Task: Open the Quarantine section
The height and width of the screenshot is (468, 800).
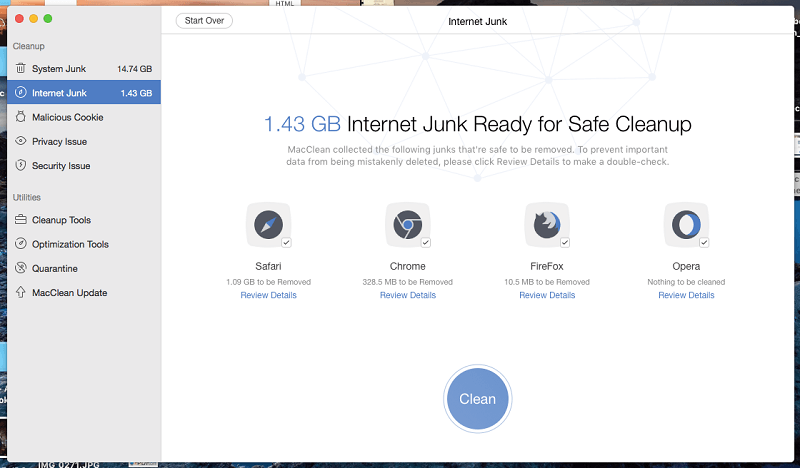Action: click(x=84, y=268)
